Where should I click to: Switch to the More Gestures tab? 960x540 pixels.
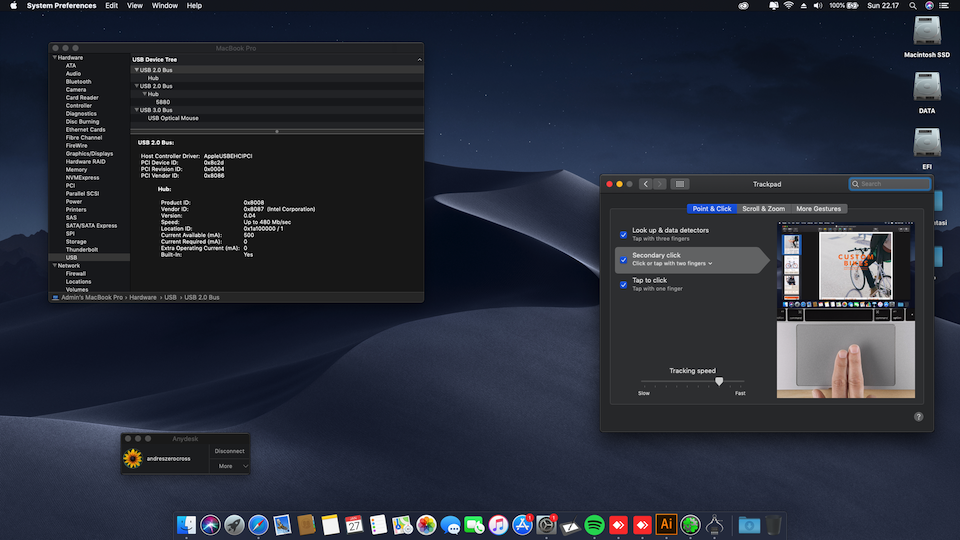(x=819, y=209)
